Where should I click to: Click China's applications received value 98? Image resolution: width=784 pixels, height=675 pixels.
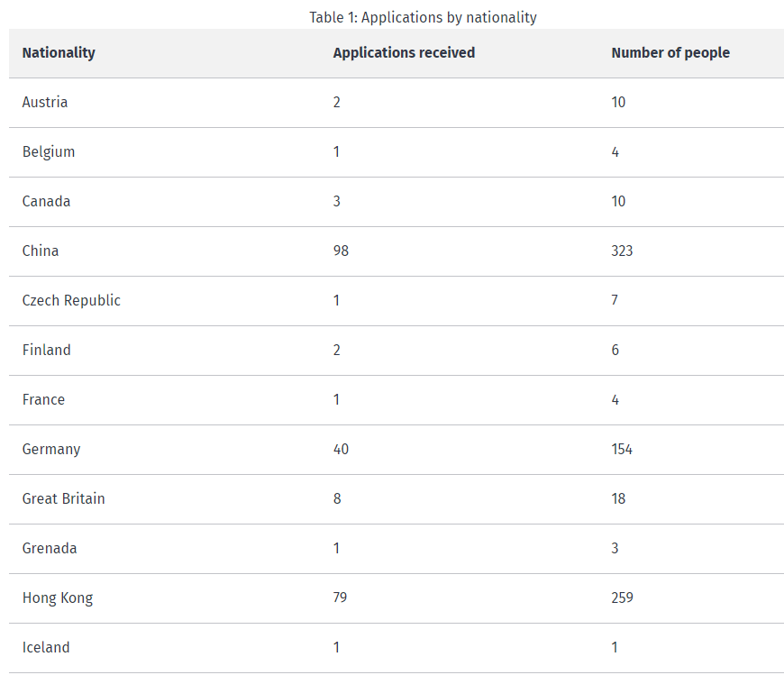pyautogui.click(x=341, y=251)
